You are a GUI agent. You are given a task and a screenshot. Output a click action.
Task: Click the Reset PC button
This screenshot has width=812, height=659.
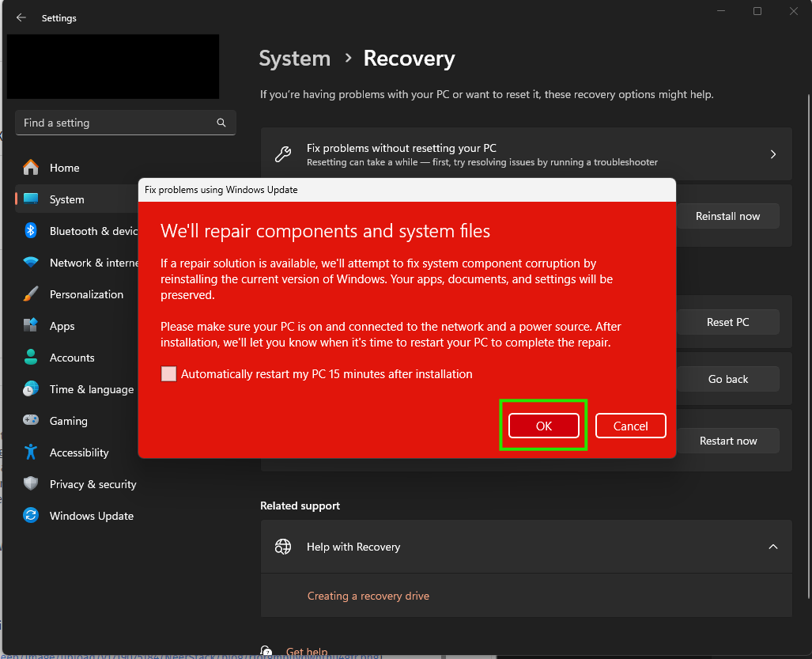(727, 322)
